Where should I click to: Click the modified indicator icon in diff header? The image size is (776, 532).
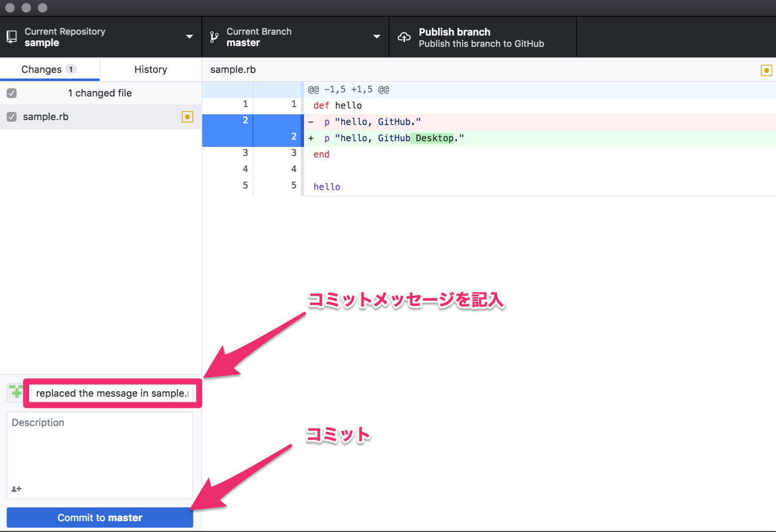point(766,70)
